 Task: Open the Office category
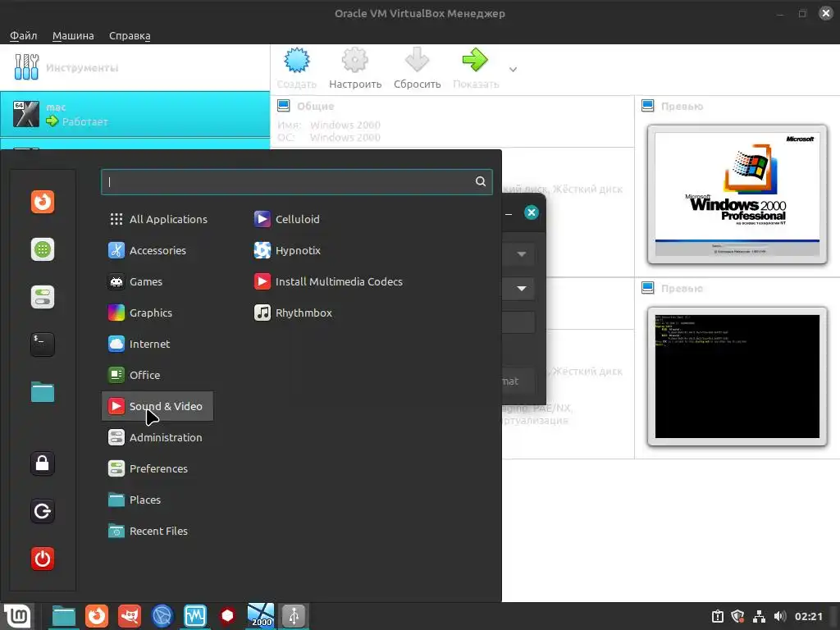157,375
